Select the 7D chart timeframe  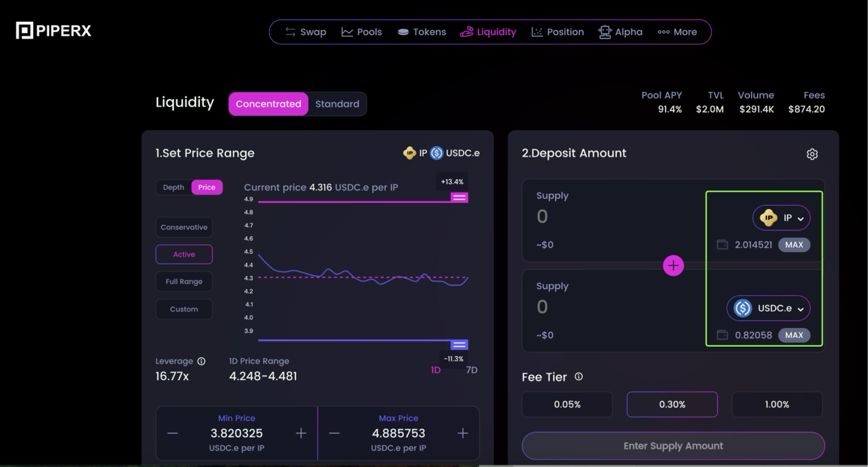pyautogui.click(x=471, y=370)
